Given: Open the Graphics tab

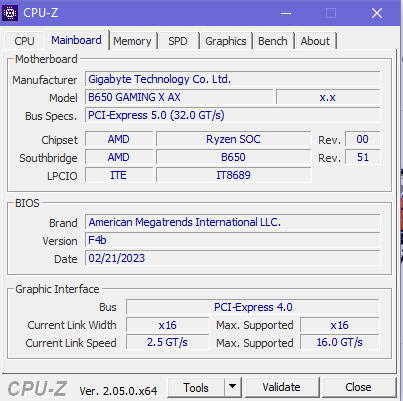Looking at the screenshot, I should click(x=226, y=41).
